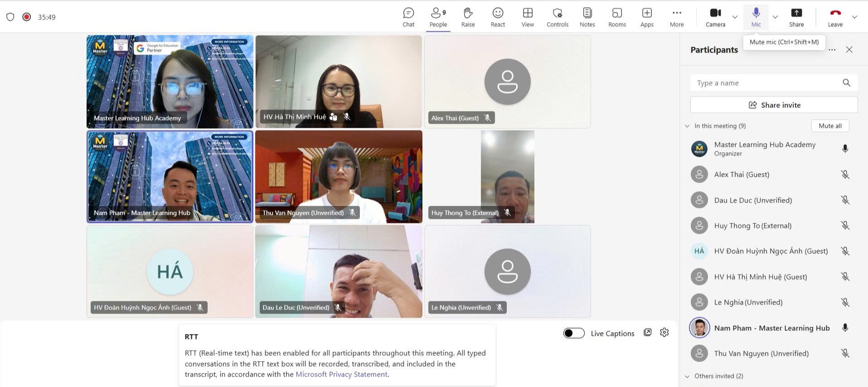Open caption settings gear icon
The width and height of the screenshot is (868, 387).
coord(664,333)
